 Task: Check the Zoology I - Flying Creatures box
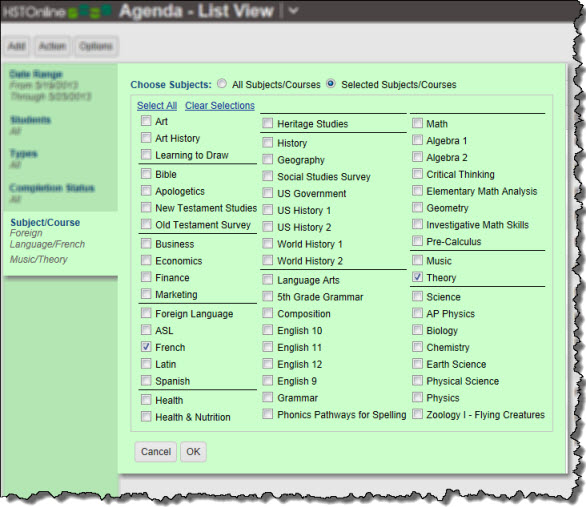tap(417, 414)
